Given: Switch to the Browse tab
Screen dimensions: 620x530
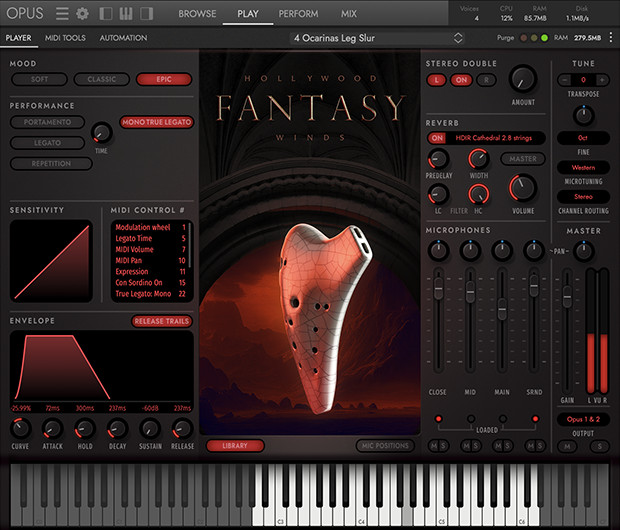Looking at the screenshot, I should point(197,14).
